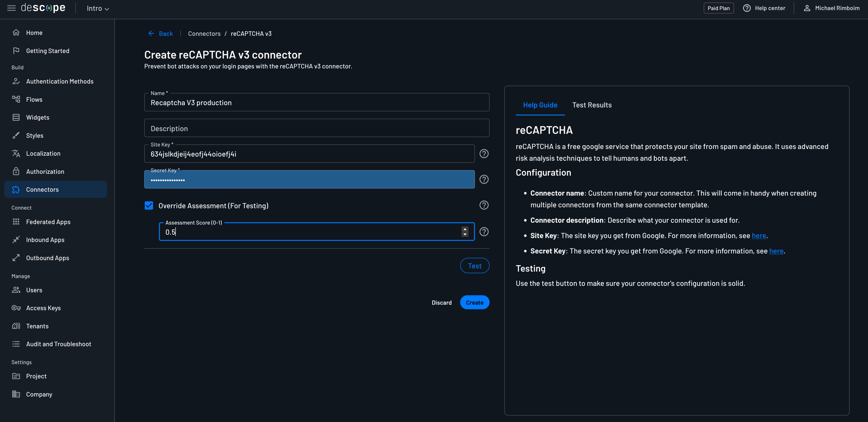Click Connectors breadcrumb link

204,33
